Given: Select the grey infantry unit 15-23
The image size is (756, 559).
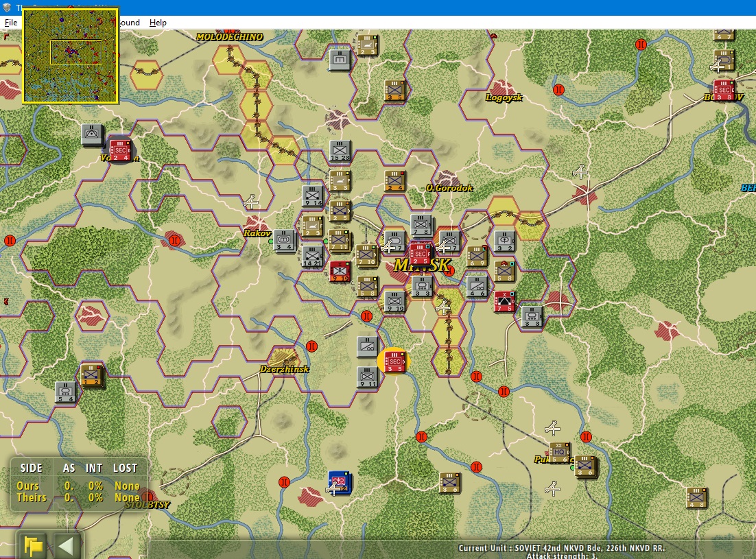Looking at the screenshot, I should (340, 151).
